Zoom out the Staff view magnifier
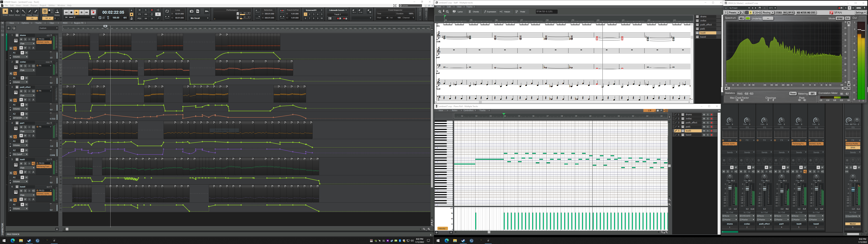868x244 pixels. click(448, 12)
